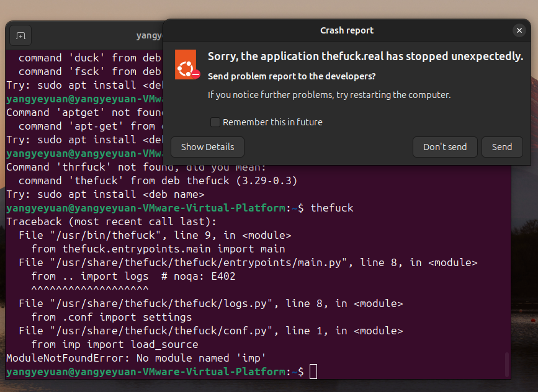Click the terminal cursor at the last prompt
Viewport: 538px width, 392px height.
tap(313, 372)
